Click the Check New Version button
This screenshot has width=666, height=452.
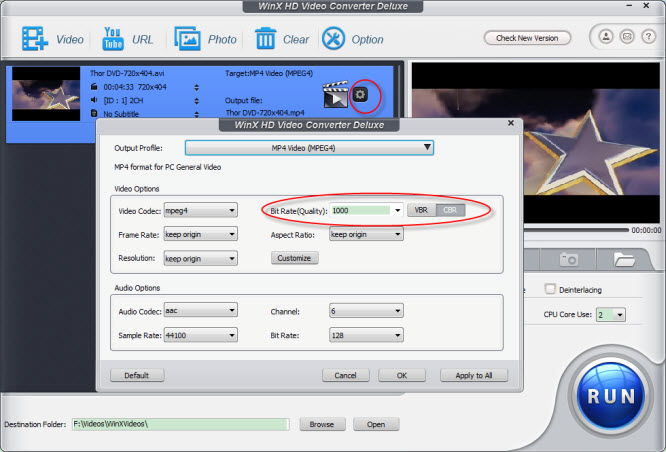coord(527,38)
